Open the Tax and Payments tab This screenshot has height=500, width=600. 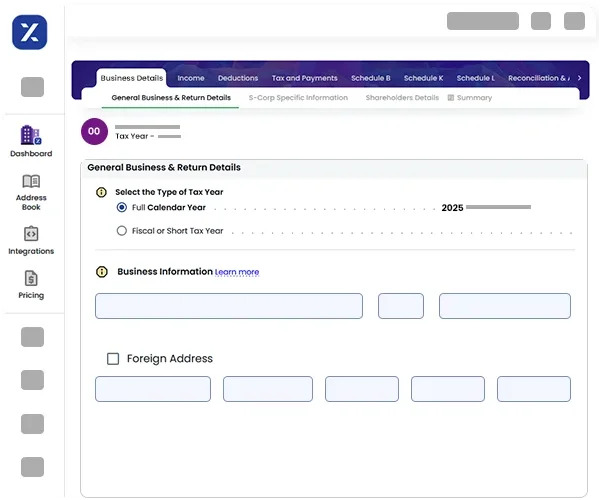click(304, 78)
